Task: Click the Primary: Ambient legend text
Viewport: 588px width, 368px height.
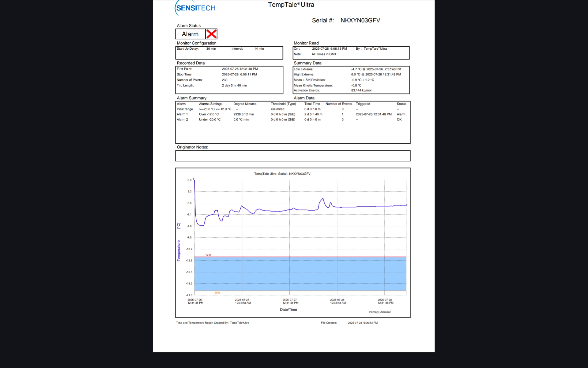Action: pyautogui.click(x=379, y=312)
